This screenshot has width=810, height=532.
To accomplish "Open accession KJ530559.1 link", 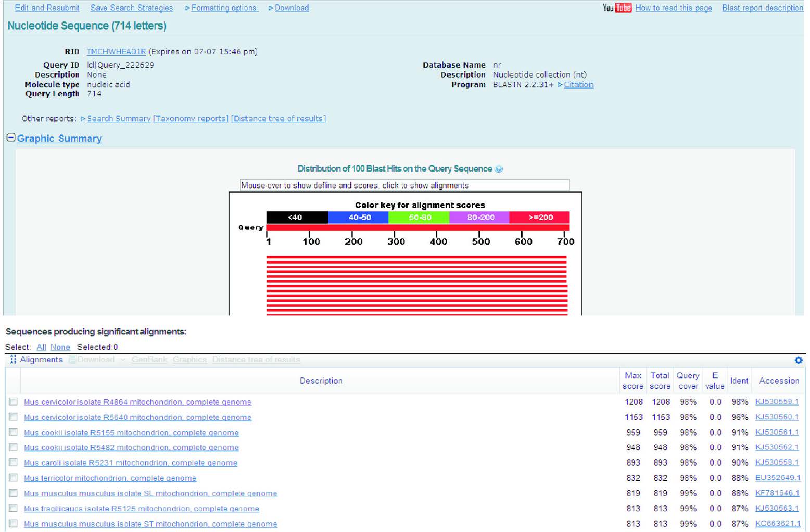I will pos(777,402).
